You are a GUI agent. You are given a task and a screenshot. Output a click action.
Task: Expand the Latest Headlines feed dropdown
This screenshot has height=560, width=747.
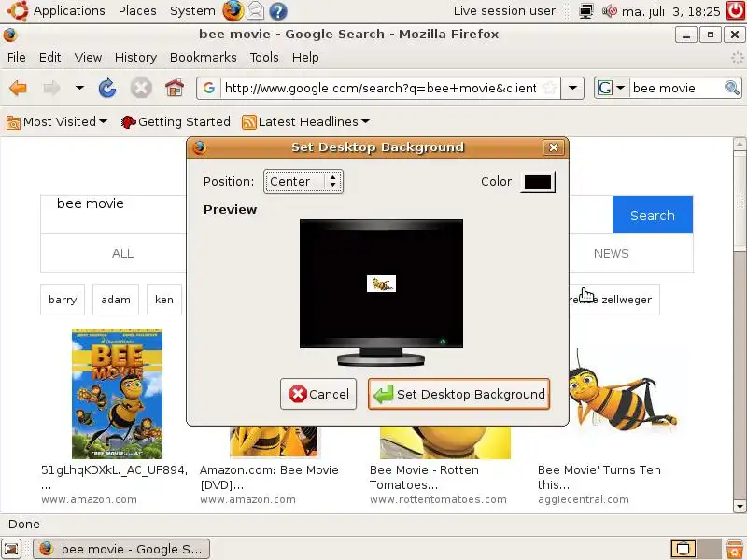click(306, 122)
